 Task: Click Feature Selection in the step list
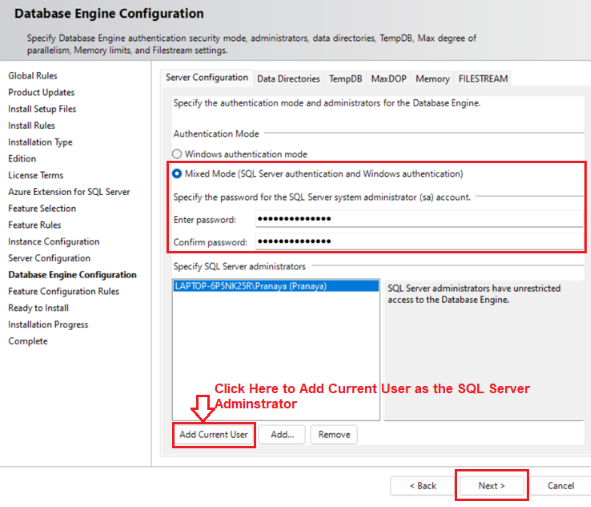coord(42,208)
